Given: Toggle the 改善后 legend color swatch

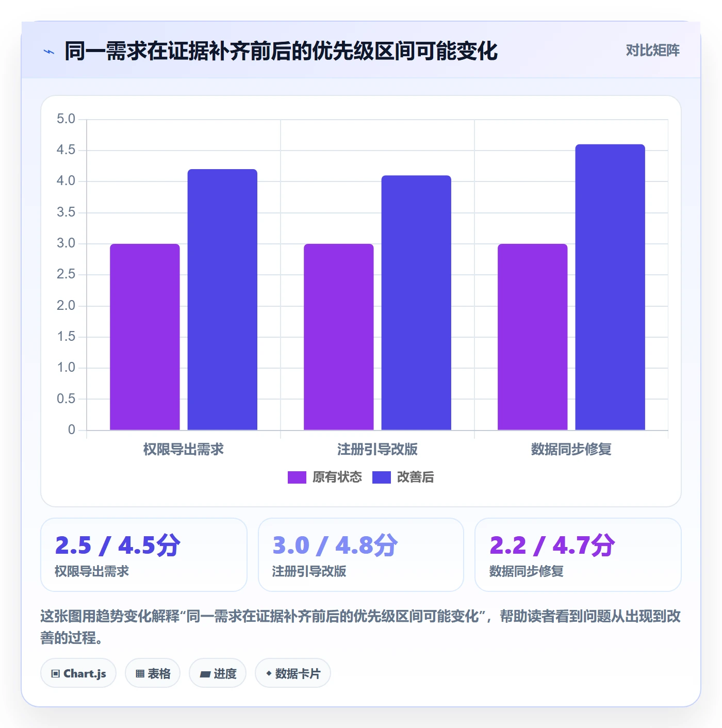Looking at the screenshot, I should pyautogui.click(x=381, y=477).
